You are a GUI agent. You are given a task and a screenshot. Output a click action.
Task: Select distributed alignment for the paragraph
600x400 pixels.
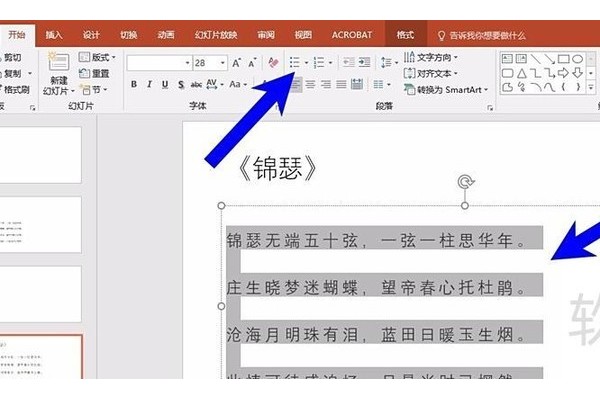click(357, 84)
